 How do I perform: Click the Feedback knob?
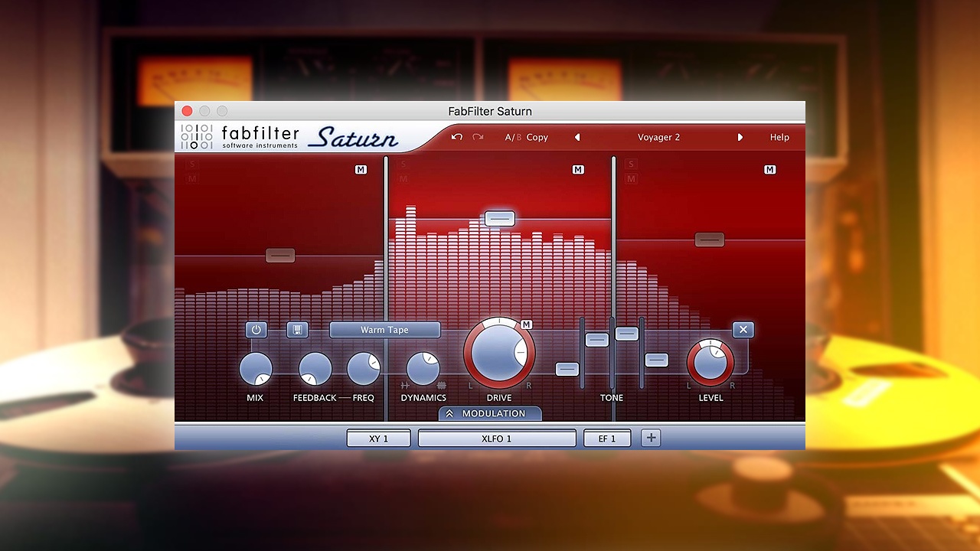(315, 369)
